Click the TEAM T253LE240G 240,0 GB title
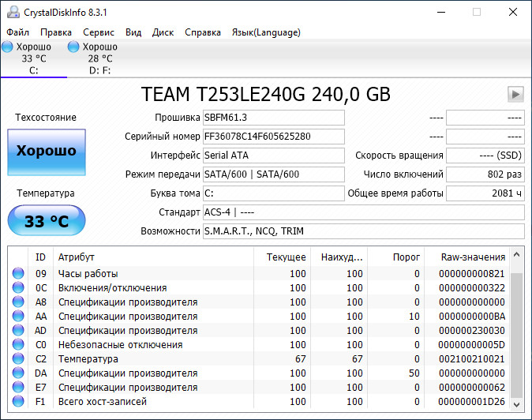 click(266, 94)
